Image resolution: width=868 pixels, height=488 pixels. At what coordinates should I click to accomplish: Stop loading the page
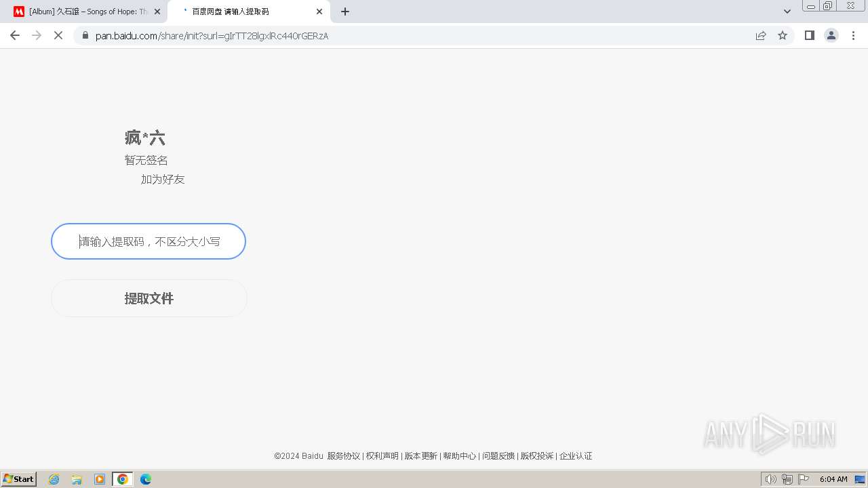58,35
